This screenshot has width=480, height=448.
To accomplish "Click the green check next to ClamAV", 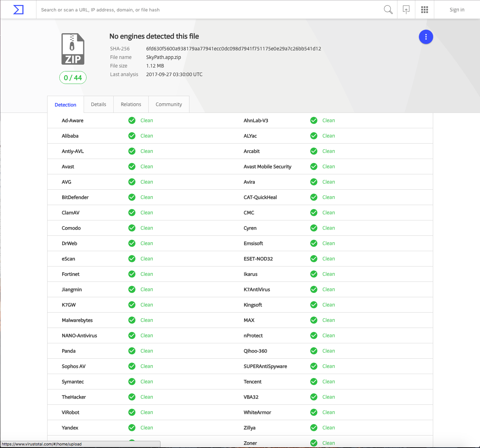I will click(x=132, y=213).
